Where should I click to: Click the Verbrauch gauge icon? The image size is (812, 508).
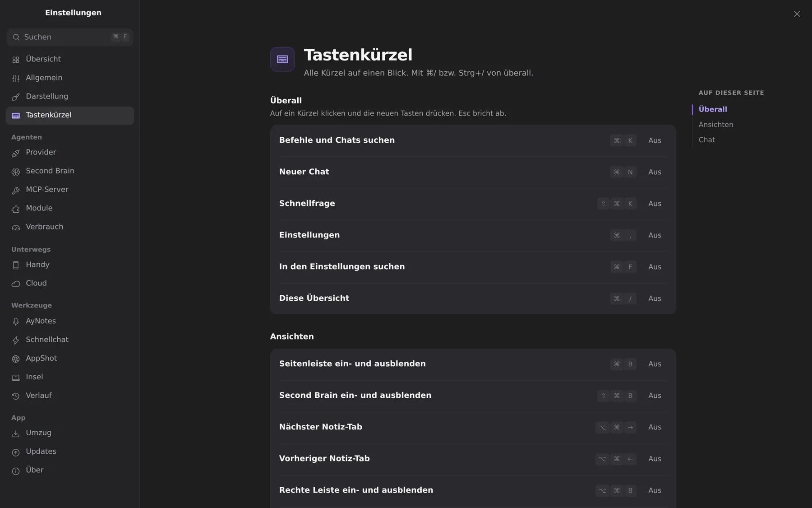[x=16, y=227]
